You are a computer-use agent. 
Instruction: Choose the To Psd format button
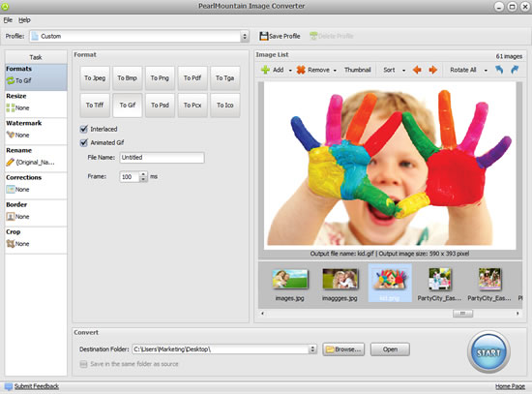(160, 106)
